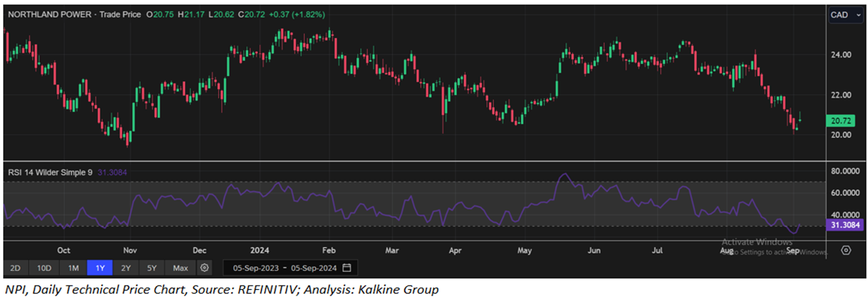Image resolution: width=868 pixels, height=299 pixels.
Task: Show the 5Y price history
Action: coord(152,268)
